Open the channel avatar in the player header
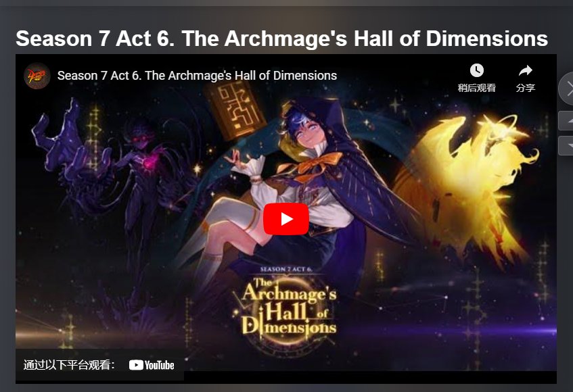 37,76
